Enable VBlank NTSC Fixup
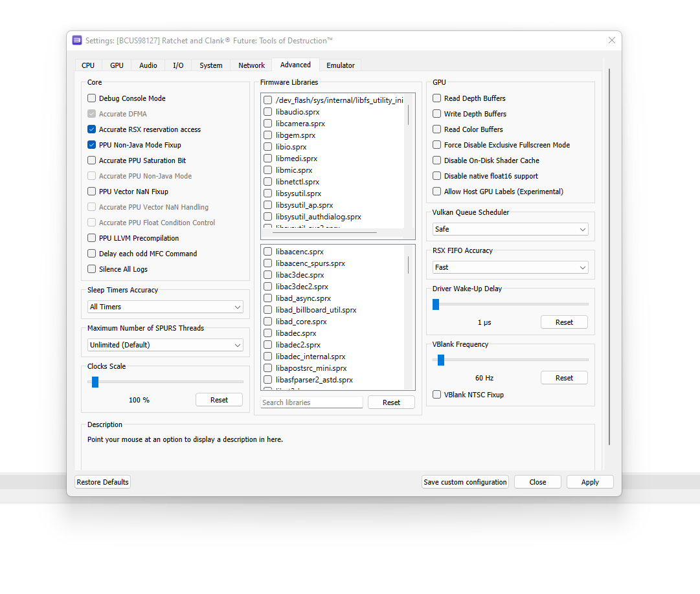 [x=436, y=395]
